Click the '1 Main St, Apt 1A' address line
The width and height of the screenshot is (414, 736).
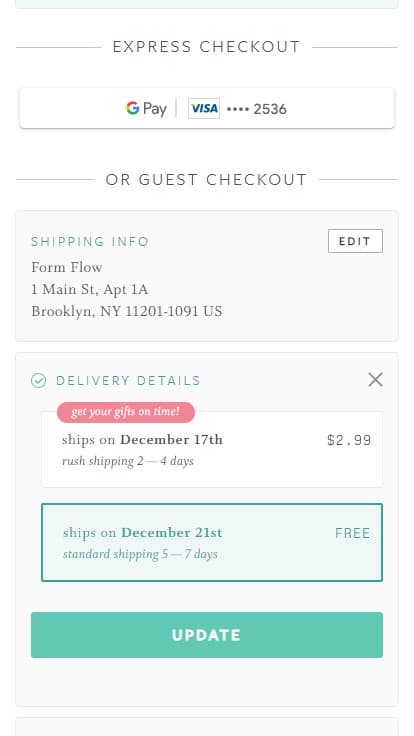click(90, 290)
